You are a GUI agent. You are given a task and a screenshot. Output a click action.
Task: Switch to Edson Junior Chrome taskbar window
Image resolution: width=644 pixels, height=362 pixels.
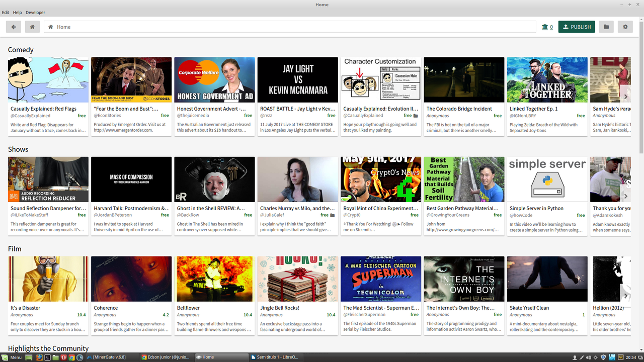tap(167, 357)
